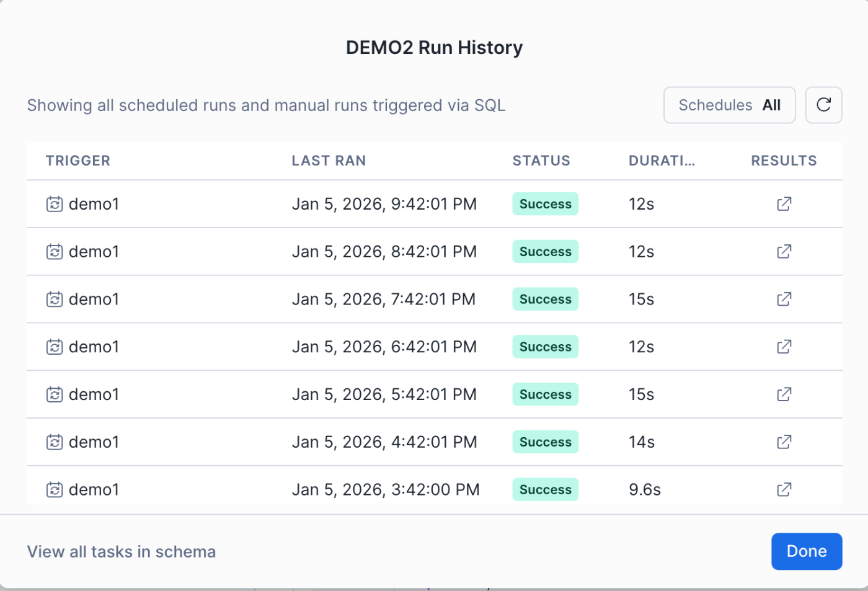
Task: Click the refresh run history icon
Action: (823, 105)
